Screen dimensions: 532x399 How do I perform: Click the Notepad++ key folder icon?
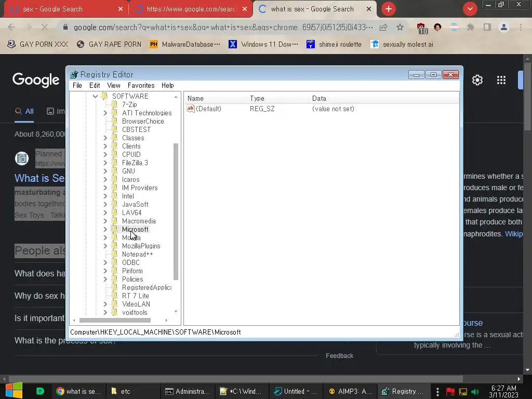pos(115,254)
